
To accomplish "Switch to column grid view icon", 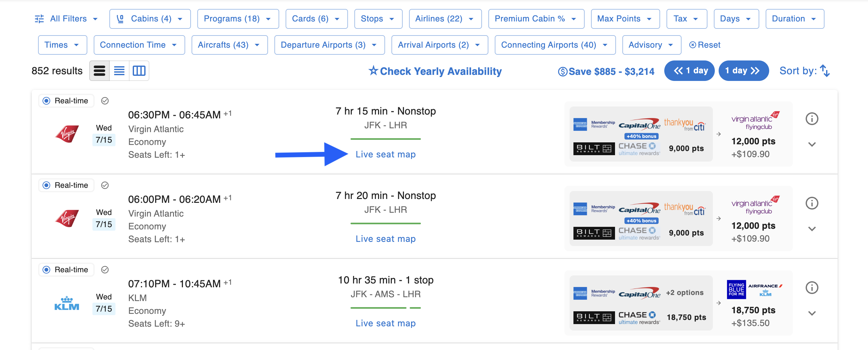I will (x=139, y=71).
